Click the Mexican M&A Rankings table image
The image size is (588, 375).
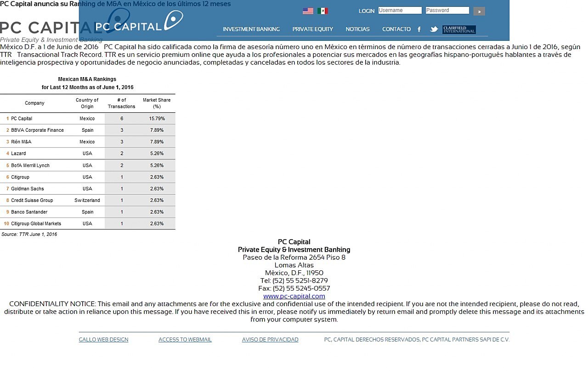click(88, 156)
